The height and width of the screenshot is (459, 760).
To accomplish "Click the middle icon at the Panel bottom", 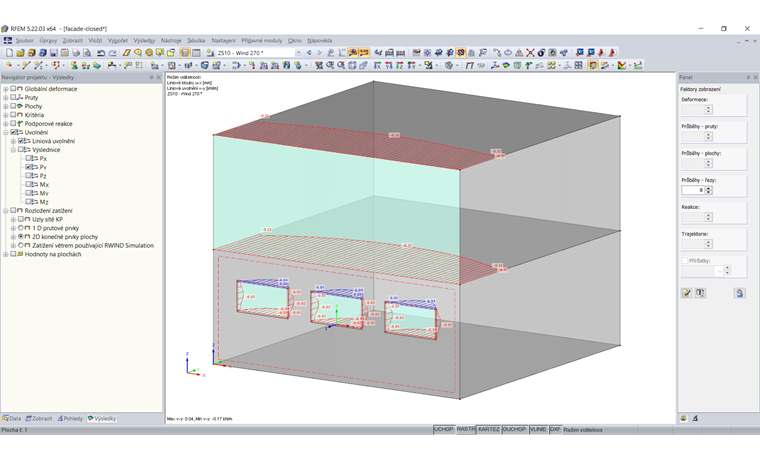I will click(700, 293).
